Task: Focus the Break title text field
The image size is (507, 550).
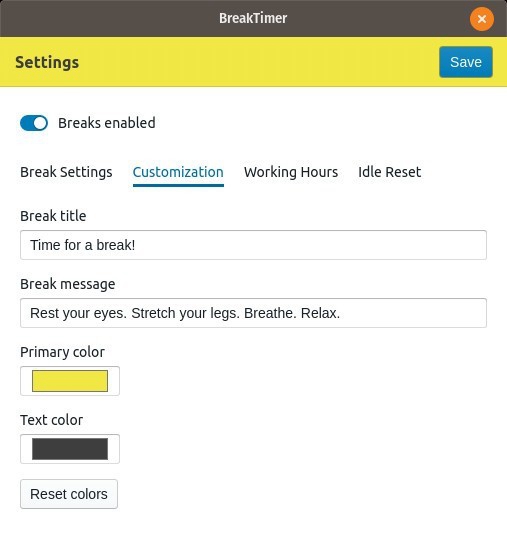Action: pyautogui.click(x=253, y=245)
